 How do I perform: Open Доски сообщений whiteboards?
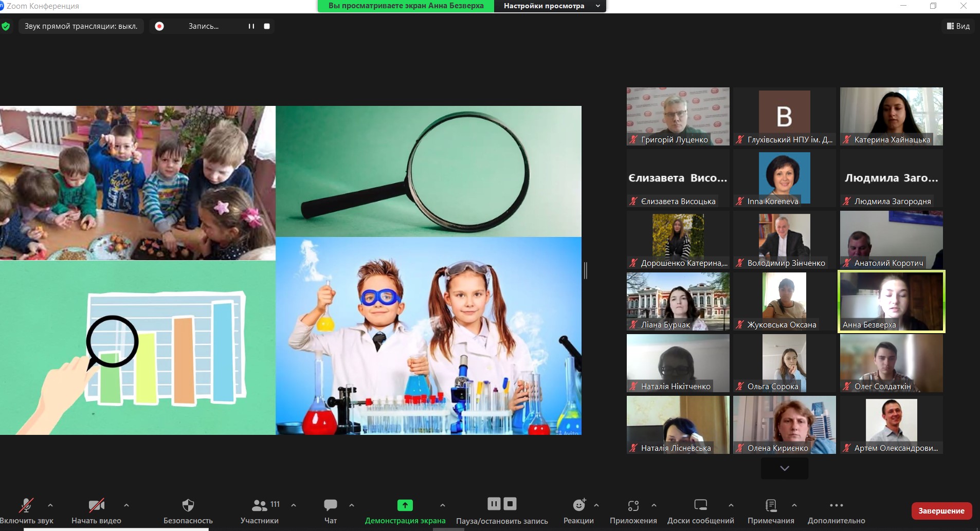coord(701,510)
